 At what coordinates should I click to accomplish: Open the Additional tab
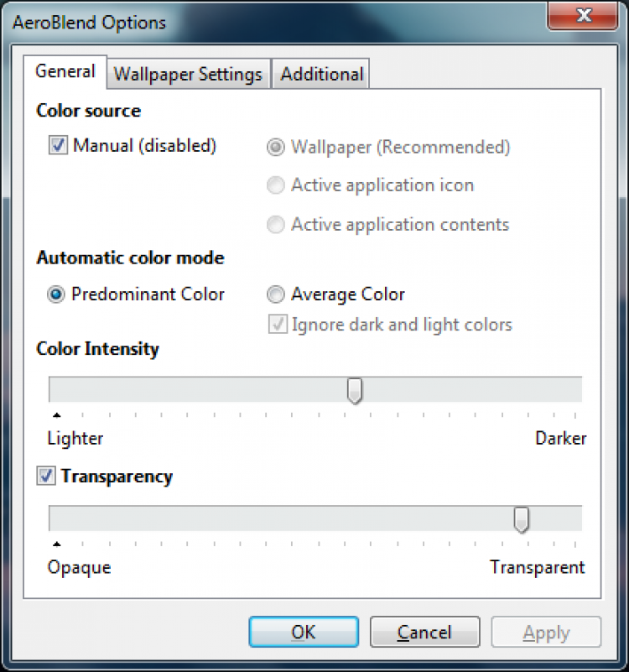click(x=321, y=74)
